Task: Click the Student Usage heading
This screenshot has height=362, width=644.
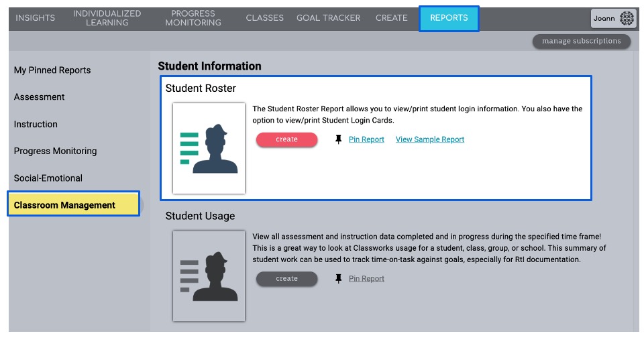Action: [200, 216]
